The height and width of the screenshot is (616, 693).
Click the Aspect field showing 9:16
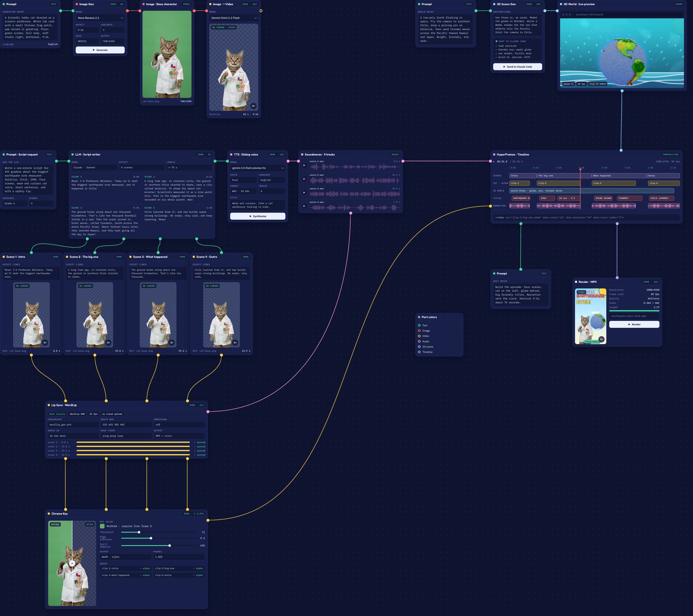[x=87, y=30]
